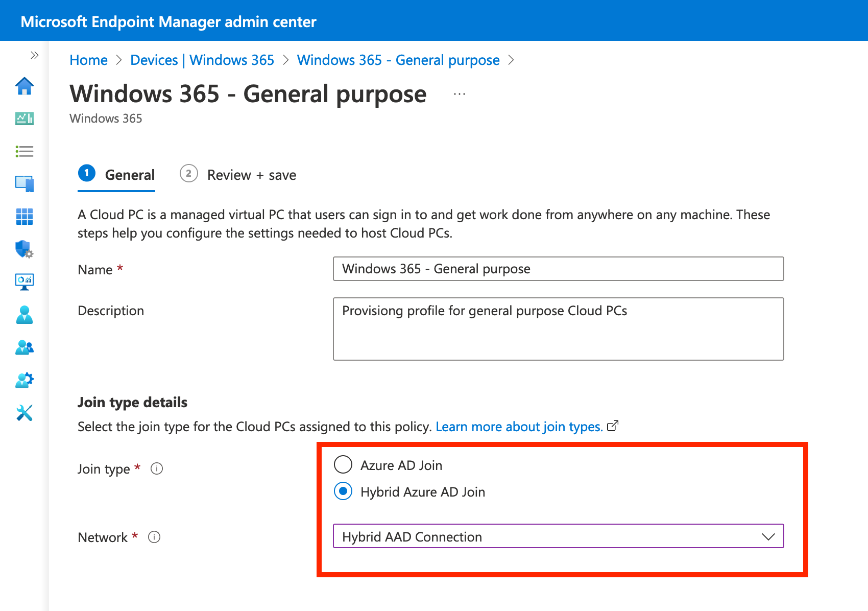Image resolution: width=868 pixels, height=611 pixels.
Task: Select the Azure AD Join option
Action: click(x=343, y=465)
